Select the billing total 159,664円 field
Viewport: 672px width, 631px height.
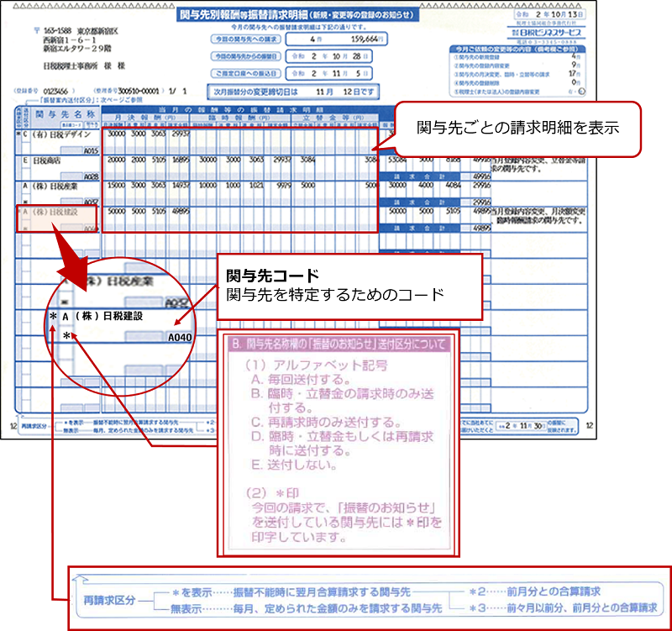coord(337,39)
